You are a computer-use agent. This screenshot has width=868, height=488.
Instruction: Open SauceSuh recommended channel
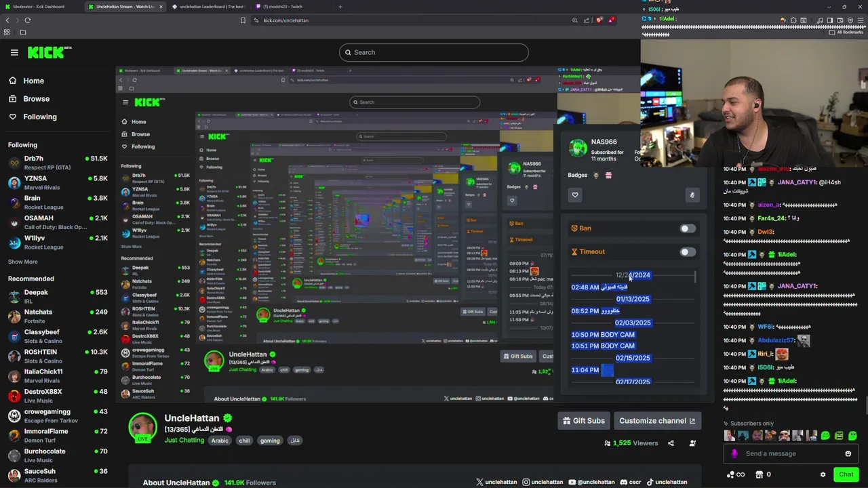click(x=58, y=475)
